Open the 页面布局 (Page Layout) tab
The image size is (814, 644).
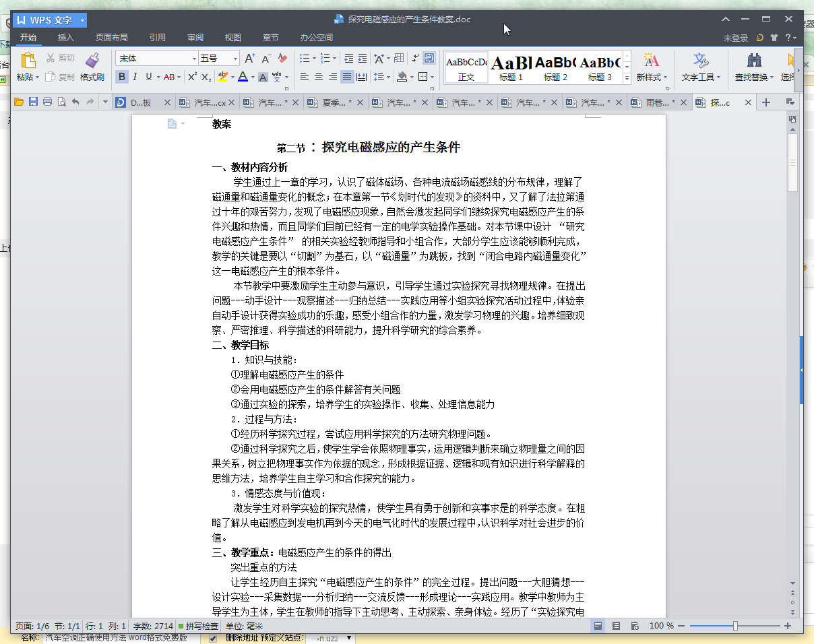(x=112, y=38)
